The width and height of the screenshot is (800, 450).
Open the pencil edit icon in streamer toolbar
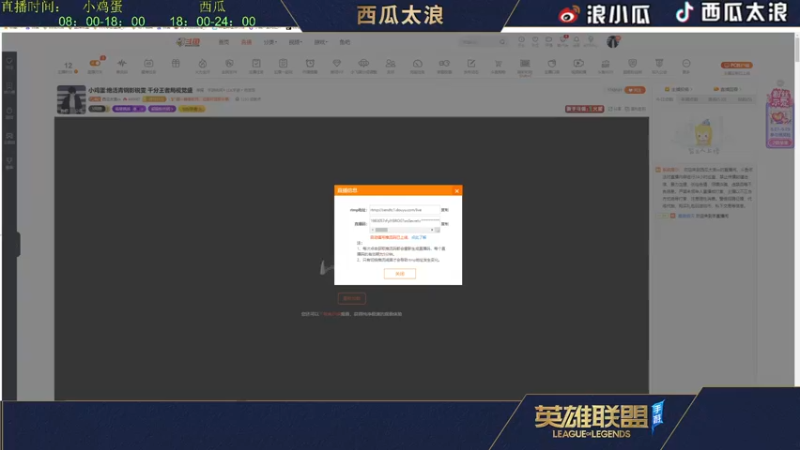pyautogui.click(x=471, y=65)
